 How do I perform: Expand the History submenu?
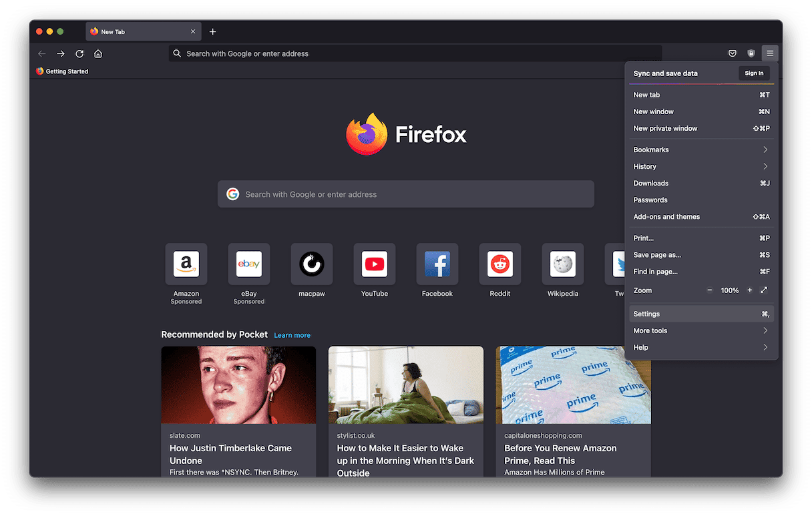[701, 166]
